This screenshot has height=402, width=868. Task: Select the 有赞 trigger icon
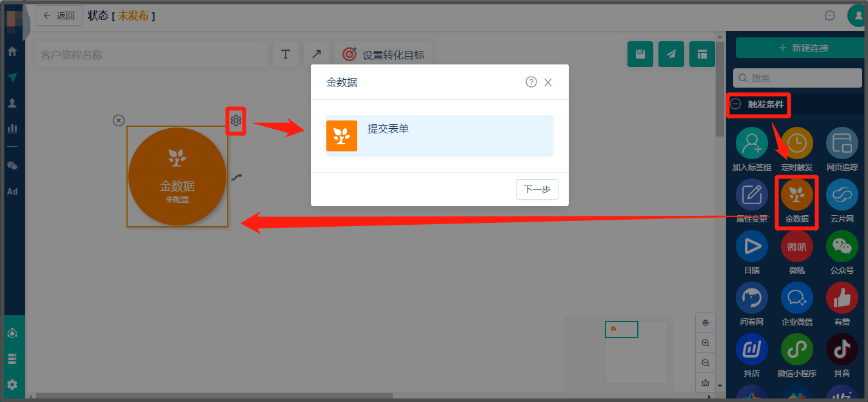coord(842,298)
